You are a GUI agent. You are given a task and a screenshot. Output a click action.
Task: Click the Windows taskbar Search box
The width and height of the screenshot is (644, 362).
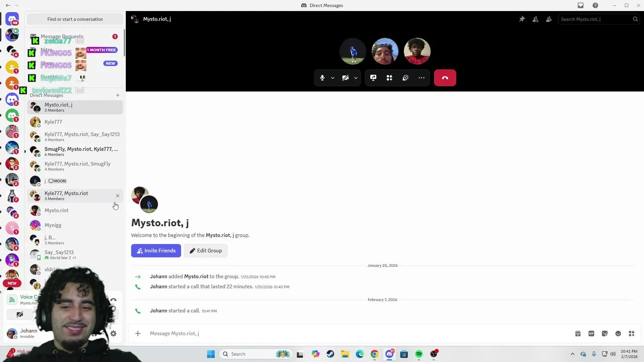click(255, 354)
